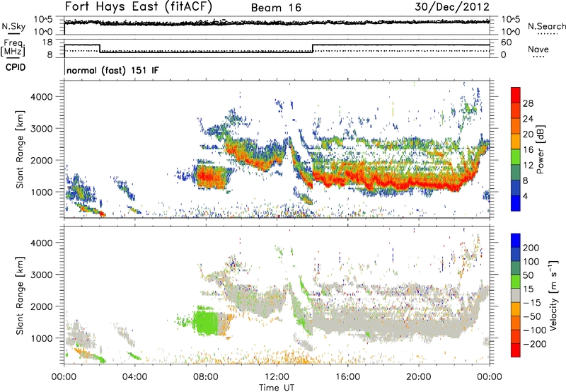Click the '16:00' time axis label
The width and height of the screenshot is (566, 392).
tap(347, 376)
